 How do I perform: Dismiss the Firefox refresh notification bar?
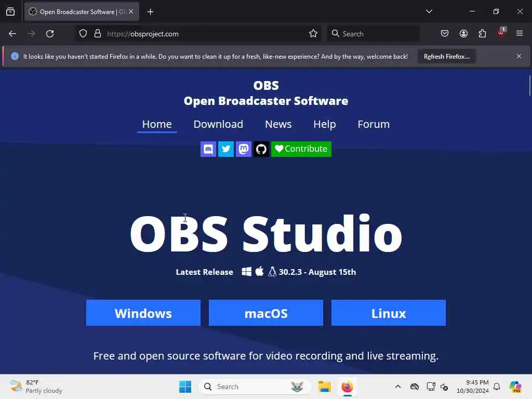tap(519, 56)
